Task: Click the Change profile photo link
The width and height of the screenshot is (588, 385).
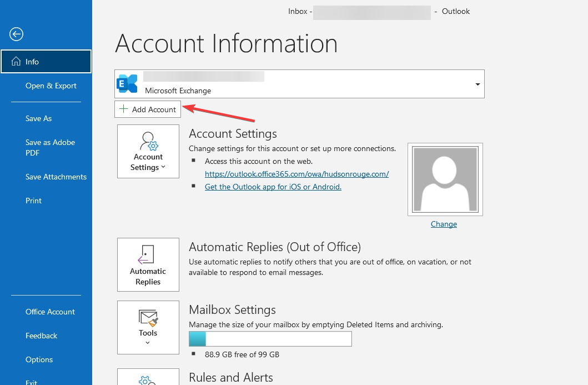Action: 444,224
